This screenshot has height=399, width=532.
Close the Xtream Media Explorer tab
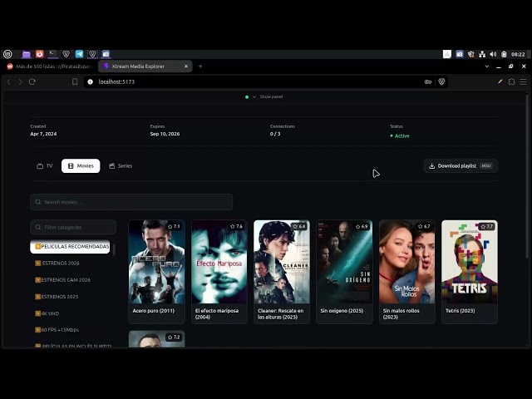[x=186, y=66]
